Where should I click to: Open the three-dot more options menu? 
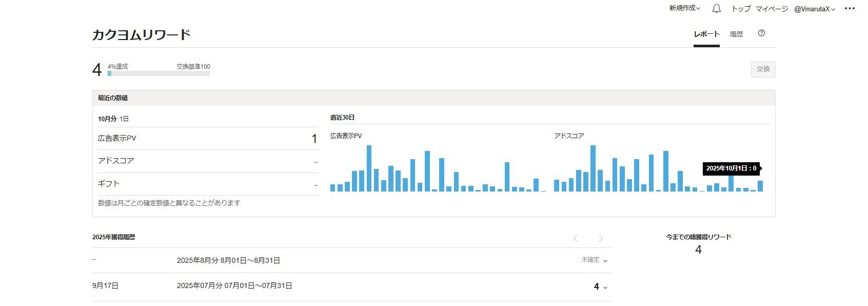click(x=850, y=9)
